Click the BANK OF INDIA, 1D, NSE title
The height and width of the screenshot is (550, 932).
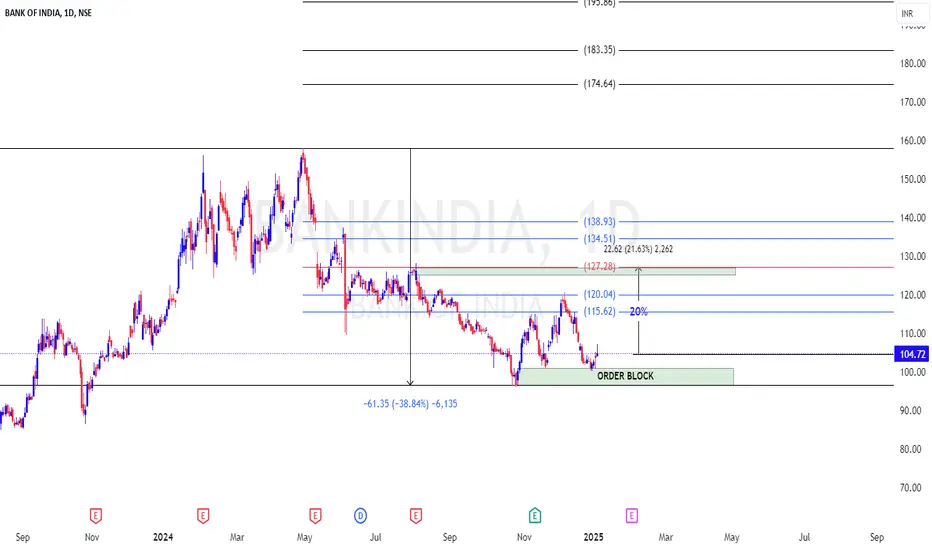[x=48, y=12]
